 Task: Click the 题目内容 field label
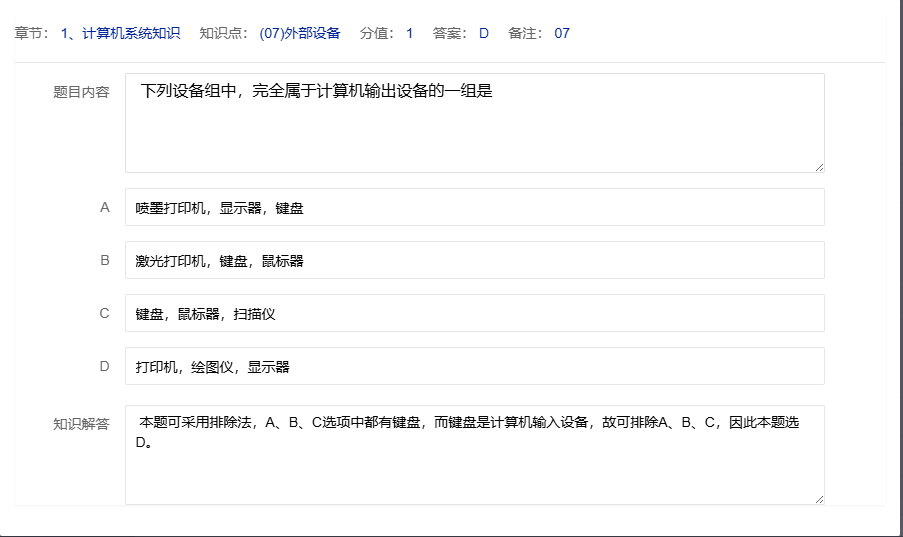point(81,92)
